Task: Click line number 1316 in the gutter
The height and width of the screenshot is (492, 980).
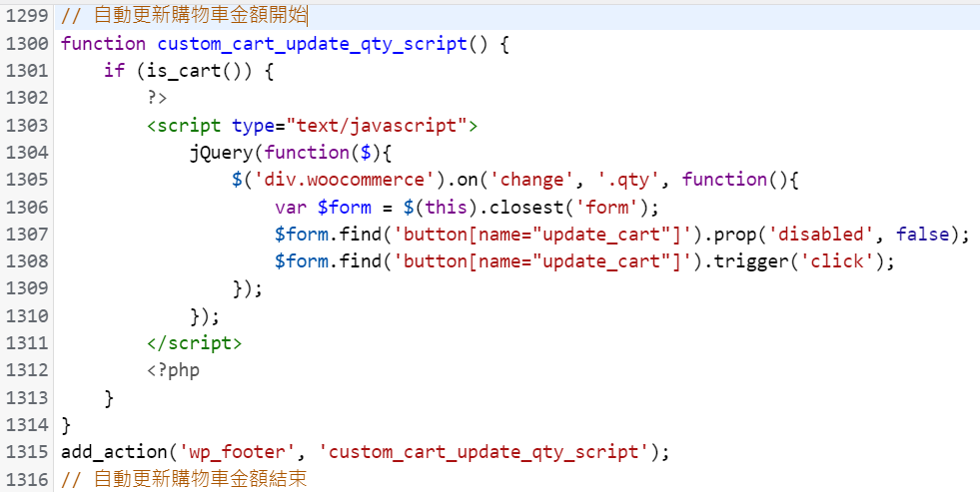Action: point(26,479)
